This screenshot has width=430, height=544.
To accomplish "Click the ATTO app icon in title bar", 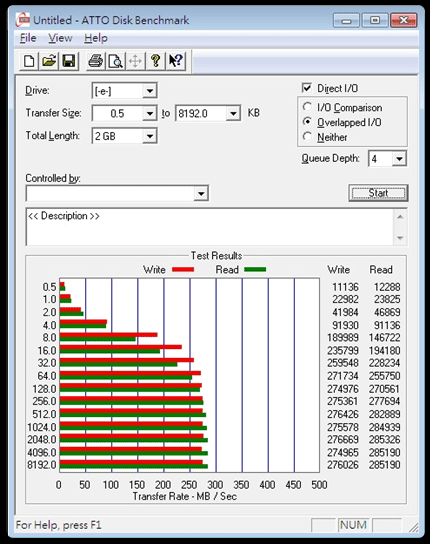I will (x=23, y=20).
